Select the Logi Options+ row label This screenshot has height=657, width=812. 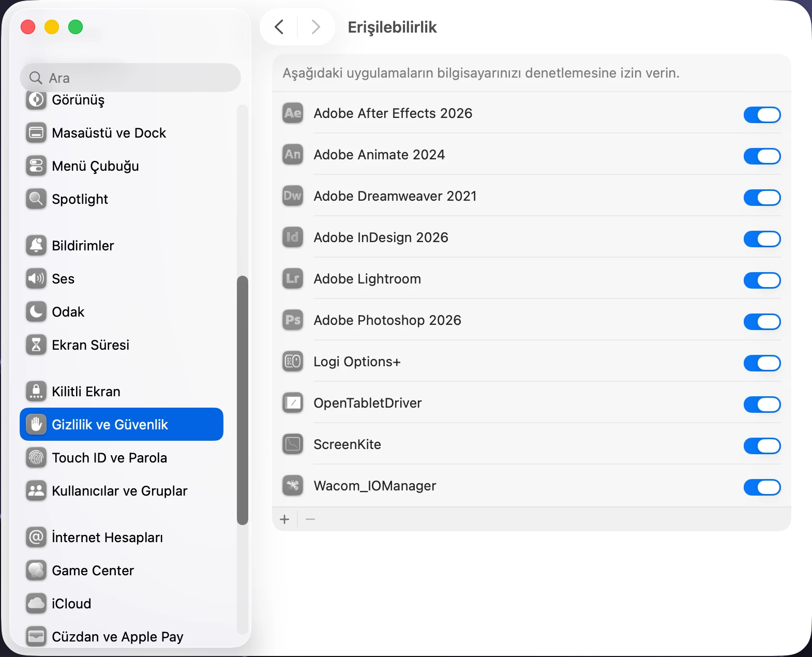point(357,362)
